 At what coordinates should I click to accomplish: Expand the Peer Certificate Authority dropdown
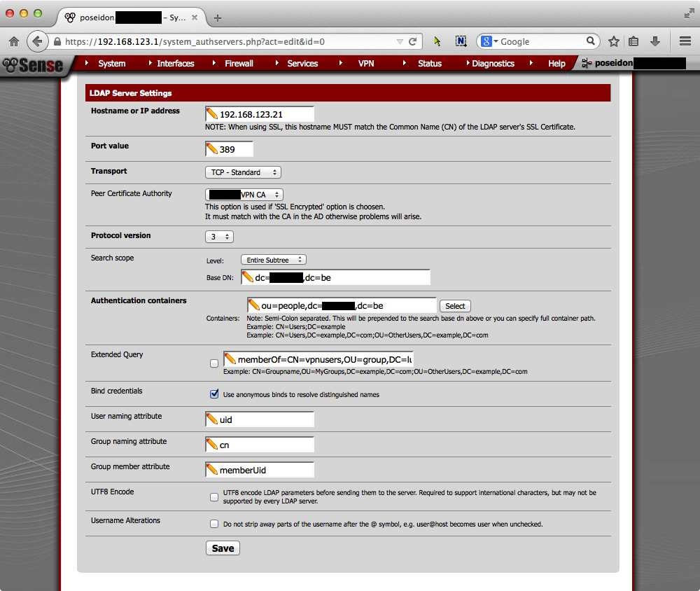(244, 195)
